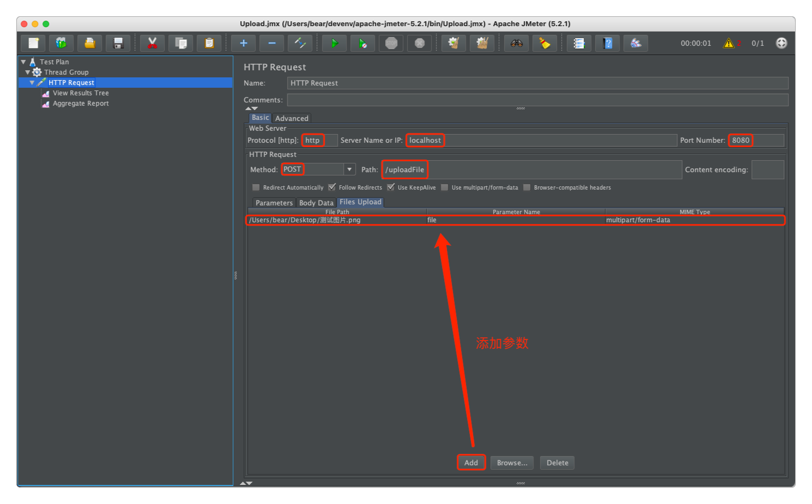Collapse the Thread Group node arrow
Viewport: 812px width, 504px height.
pos(28,72)
